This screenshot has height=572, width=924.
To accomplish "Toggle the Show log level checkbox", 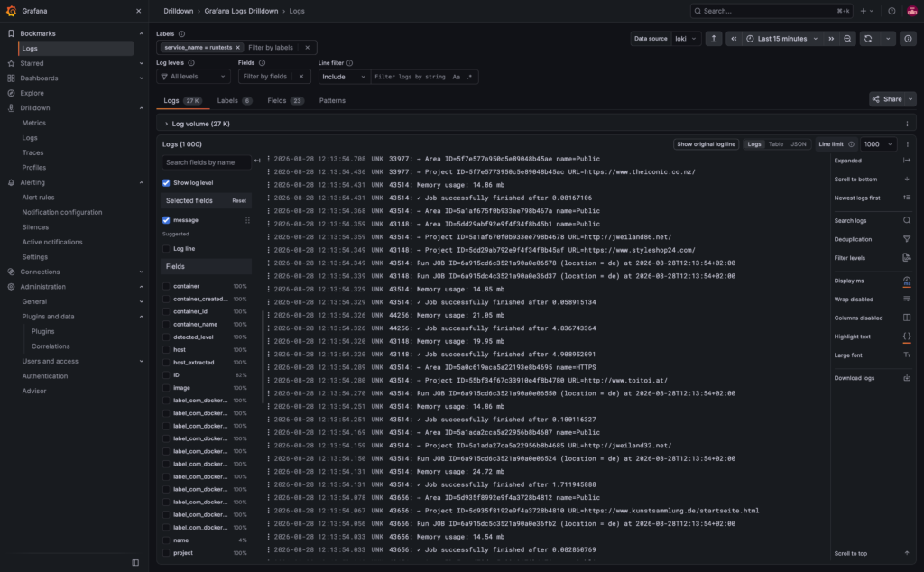I will click(166, 182).
